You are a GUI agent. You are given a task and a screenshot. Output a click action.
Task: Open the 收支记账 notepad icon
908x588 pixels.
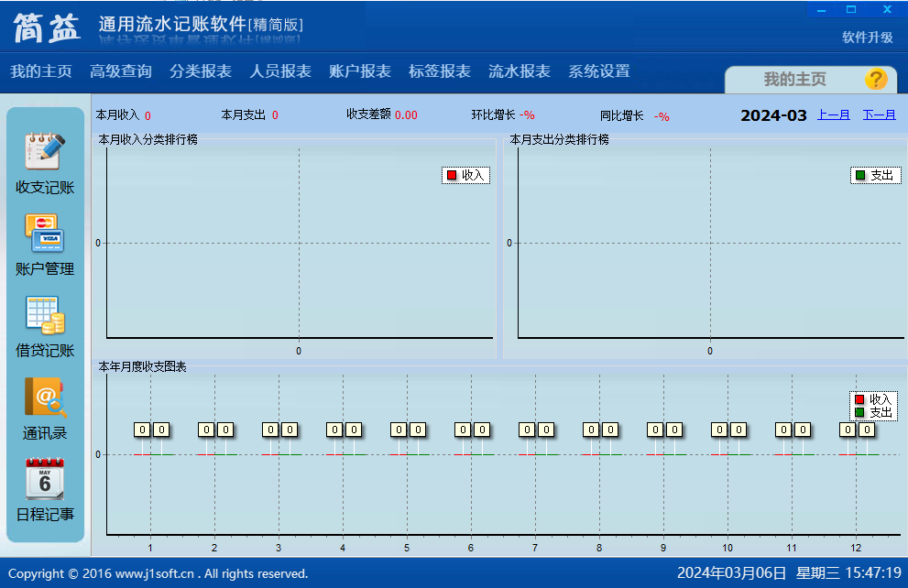click(x=45, y=151)
